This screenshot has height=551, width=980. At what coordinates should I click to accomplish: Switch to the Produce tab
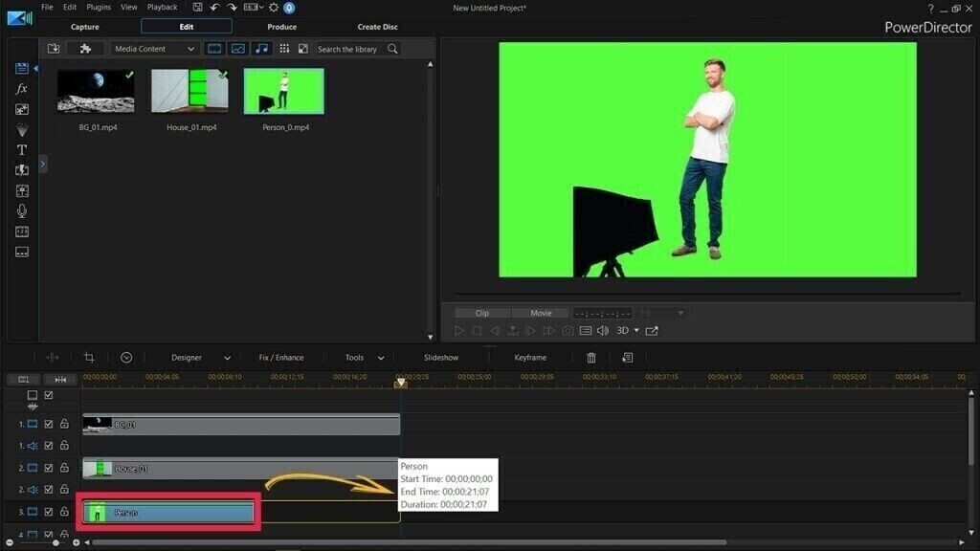pyautogui.click(x=281, y=27)
